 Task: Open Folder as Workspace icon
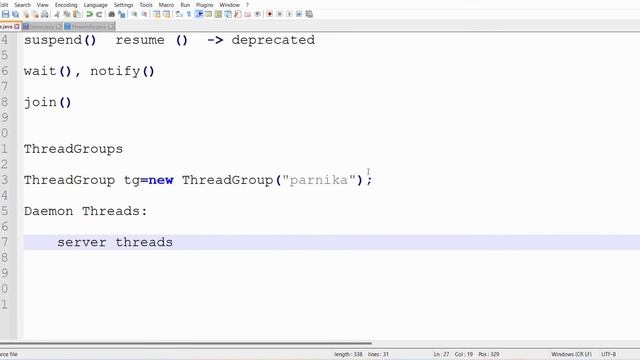[x=247, y=14]
